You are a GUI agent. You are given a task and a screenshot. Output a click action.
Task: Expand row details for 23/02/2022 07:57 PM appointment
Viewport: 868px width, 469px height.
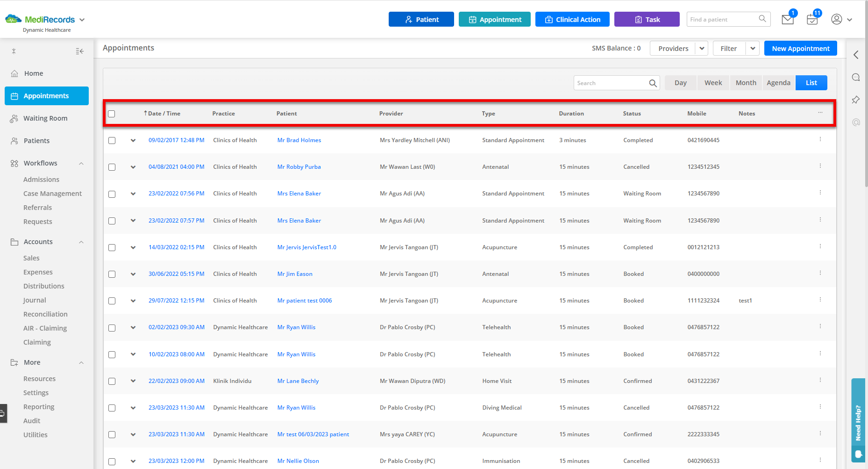(x=133, y=221)
